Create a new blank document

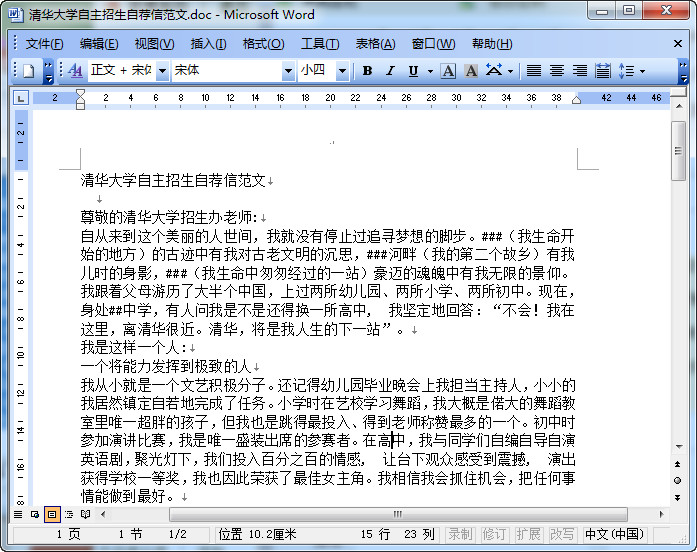(x=28, y=71)
